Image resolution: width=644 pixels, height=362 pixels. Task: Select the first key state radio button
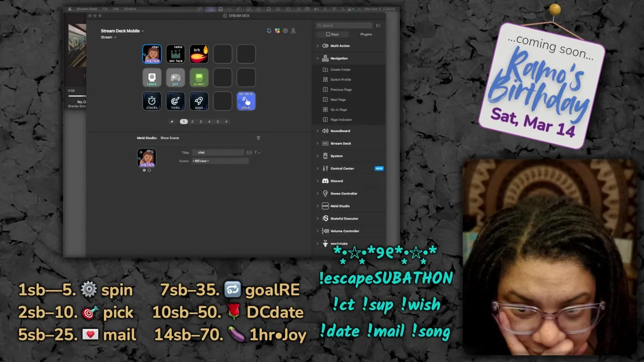(144, 170)
